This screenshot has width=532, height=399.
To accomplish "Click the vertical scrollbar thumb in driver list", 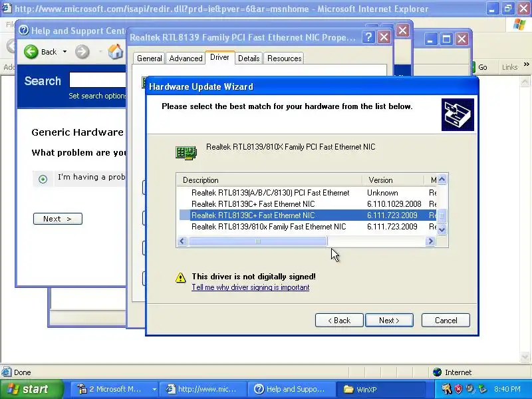I will (442, 215).
